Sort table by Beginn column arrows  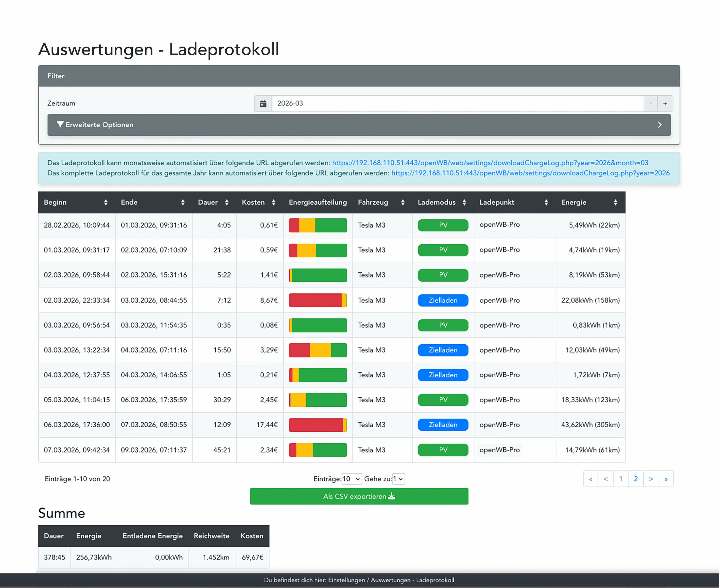click(x=106, y=202)
